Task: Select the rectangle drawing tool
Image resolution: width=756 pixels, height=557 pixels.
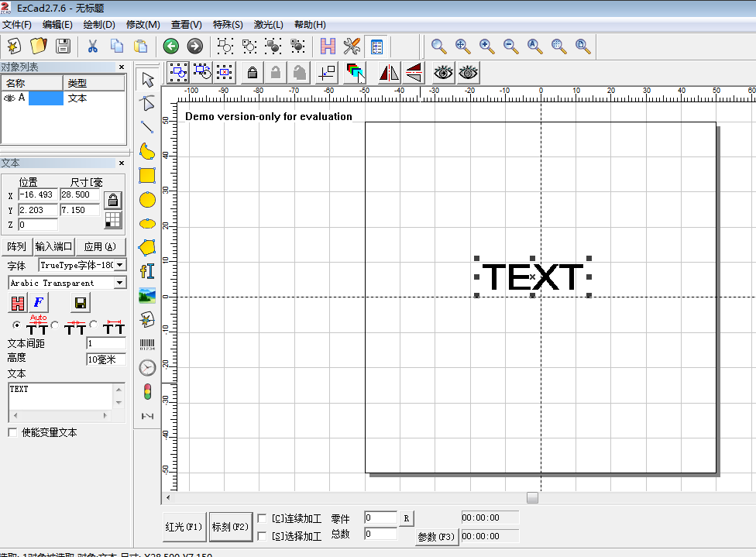Action: coord(147,175)
